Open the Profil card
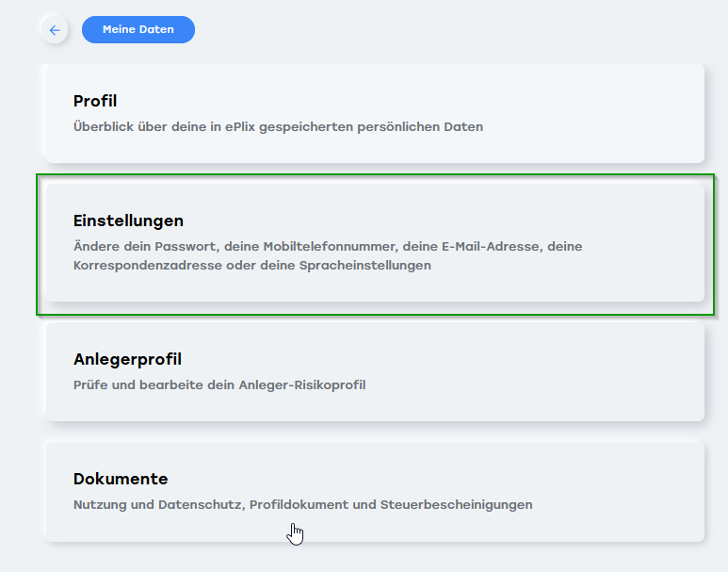The image size is (728, 572). pyautogui.click(x=375, y=113)
